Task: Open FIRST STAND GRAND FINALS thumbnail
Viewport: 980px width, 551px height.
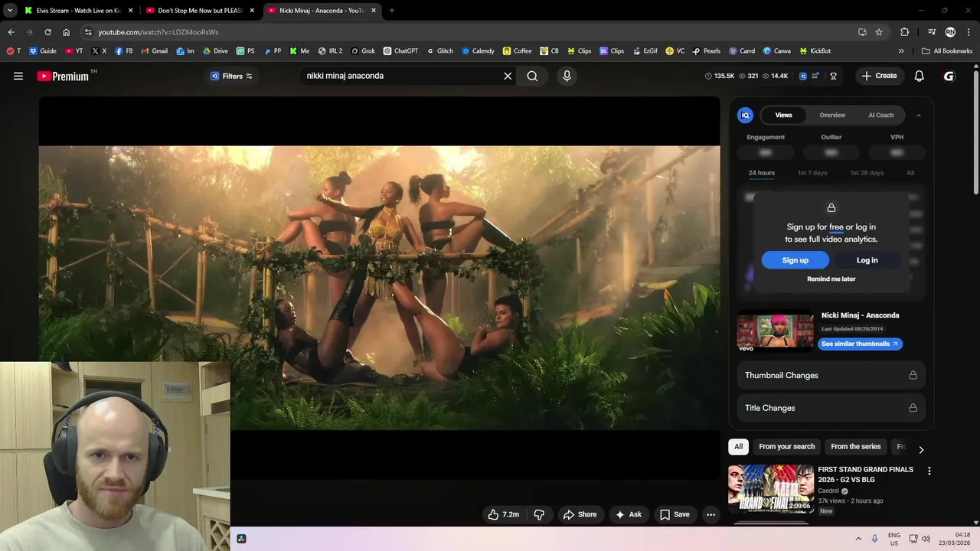Action: pos(770,489)
